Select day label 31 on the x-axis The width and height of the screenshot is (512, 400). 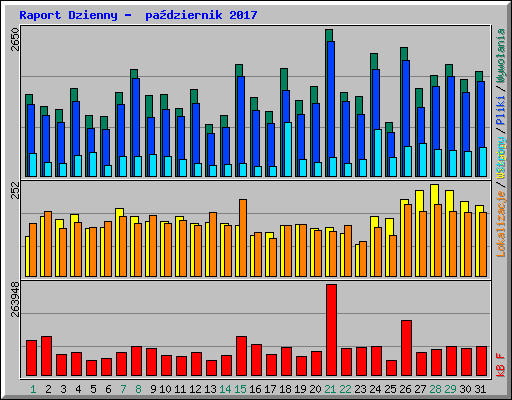tap(480, 389)
